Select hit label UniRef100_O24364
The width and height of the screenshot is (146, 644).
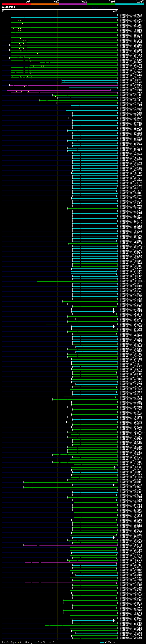click(131, 42)
